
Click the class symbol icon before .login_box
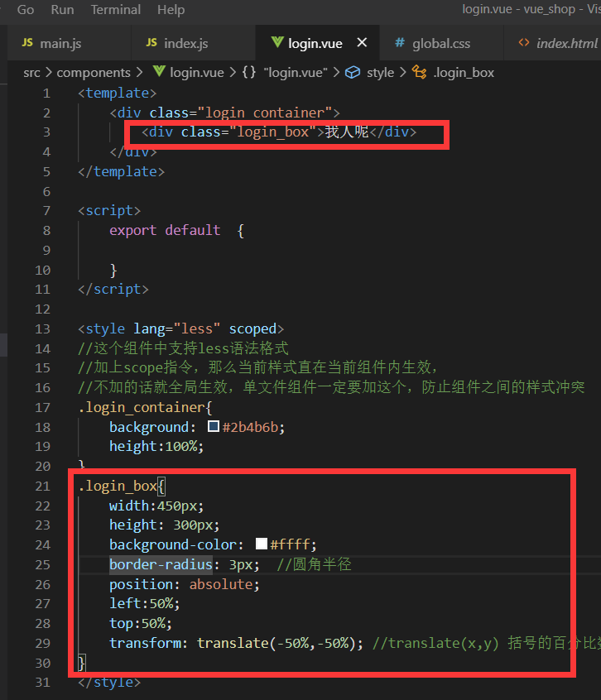point(419,72)
